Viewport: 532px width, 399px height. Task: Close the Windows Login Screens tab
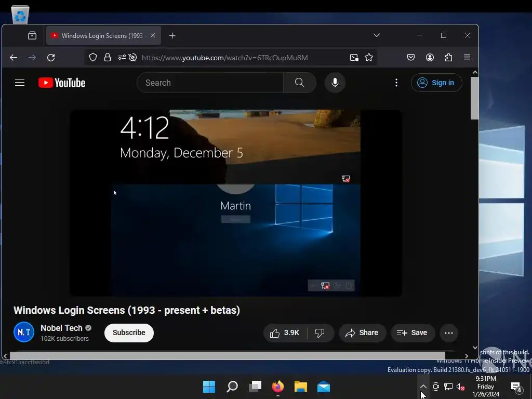[153, 36]
